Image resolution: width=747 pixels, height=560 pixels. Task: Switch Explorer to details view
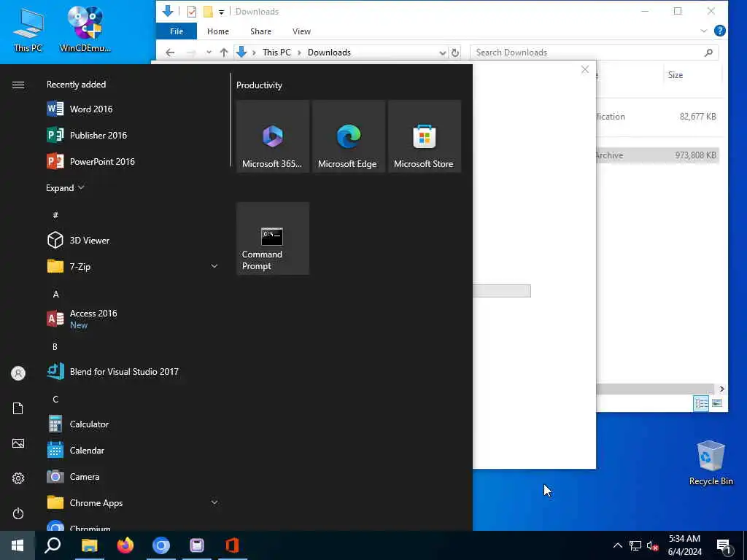(701, 403)
